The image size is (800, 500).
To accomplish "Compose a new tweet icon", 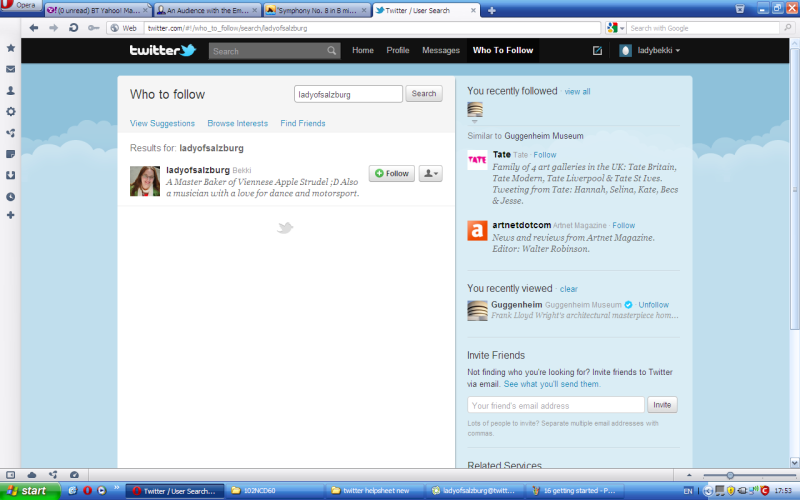I will tap(597, 51).
